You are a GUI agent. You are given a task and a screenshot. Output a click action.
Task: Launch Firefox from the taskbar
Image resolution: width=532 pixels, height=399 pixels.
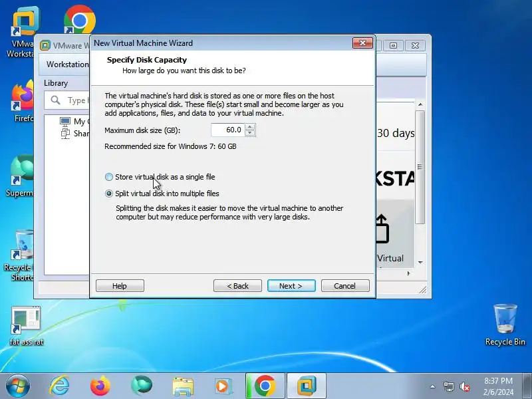pos(100,386)
